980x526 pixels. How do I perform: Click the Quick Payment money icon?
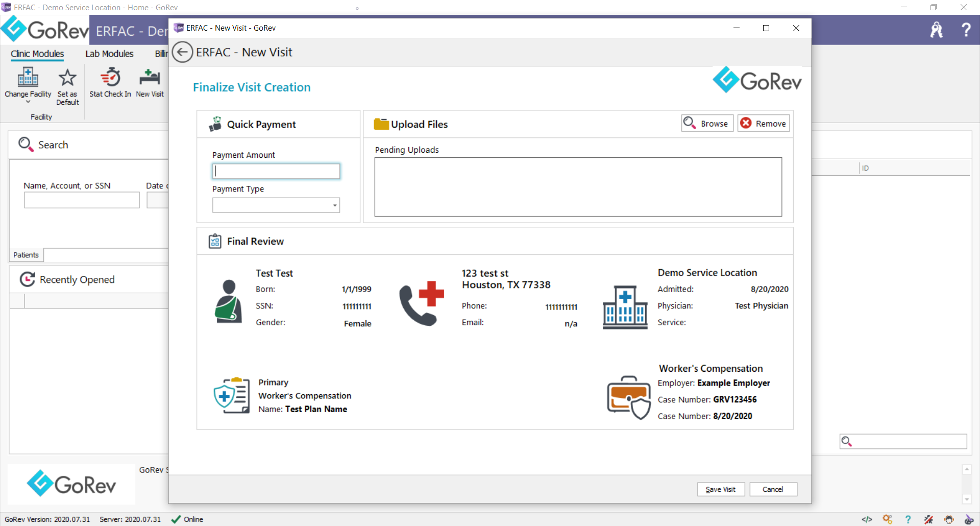click(x=215, y=124)
